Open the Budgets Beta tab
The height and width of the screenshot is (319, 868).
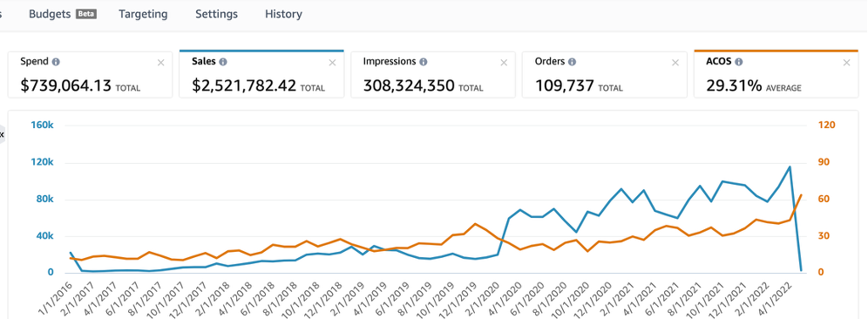(63, 14)
